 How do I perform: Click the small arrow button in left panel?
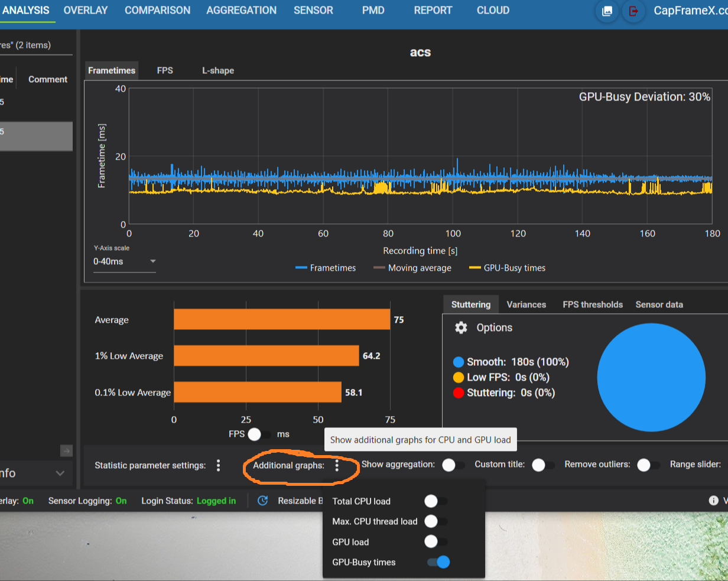click(66, 451)
